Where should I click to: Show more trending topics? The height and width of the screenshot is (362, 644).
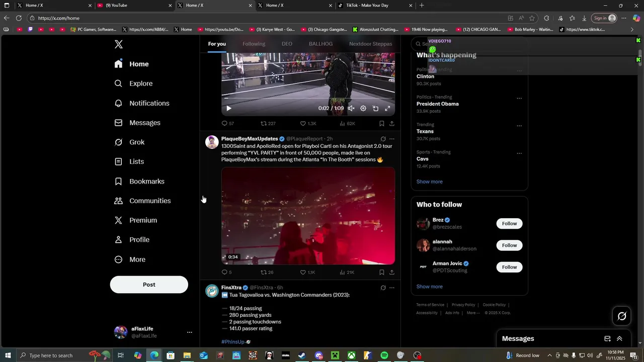[x=430, y=182]
